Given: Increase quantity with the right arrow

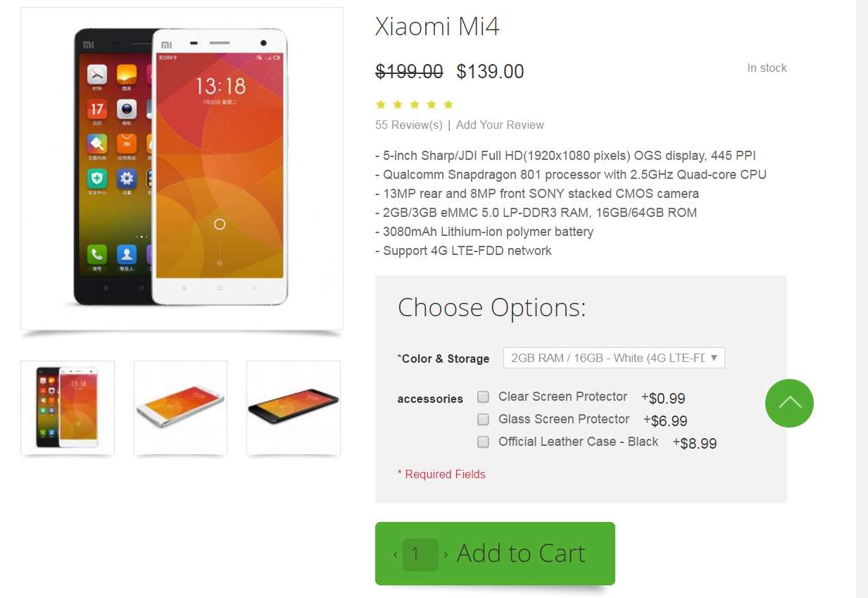Looking at the screenshot, I should point(446,555).
